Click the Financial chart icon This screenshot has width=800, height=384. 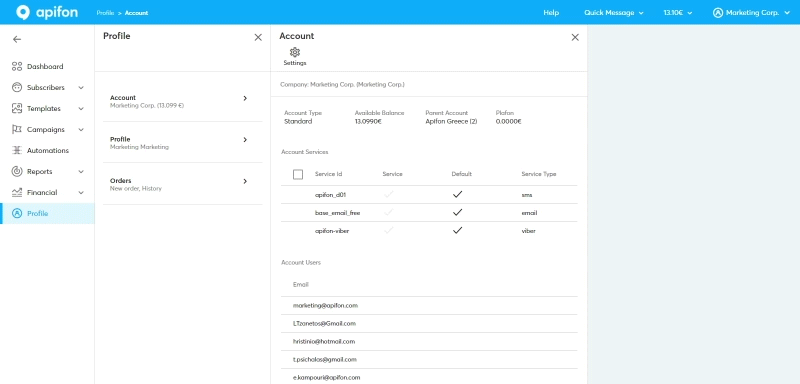click(17, 192)
